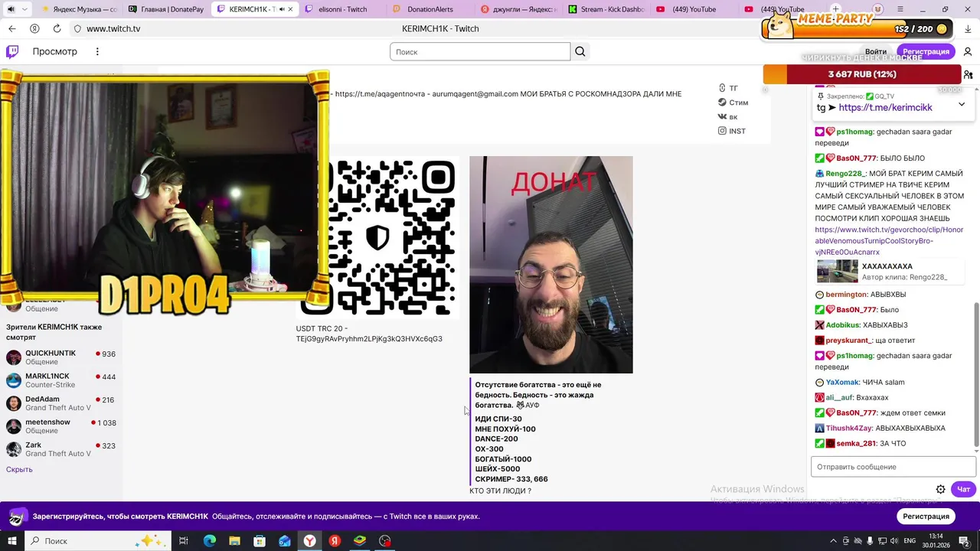Open pinned t.me/kerimcikk link

(885, 108)
